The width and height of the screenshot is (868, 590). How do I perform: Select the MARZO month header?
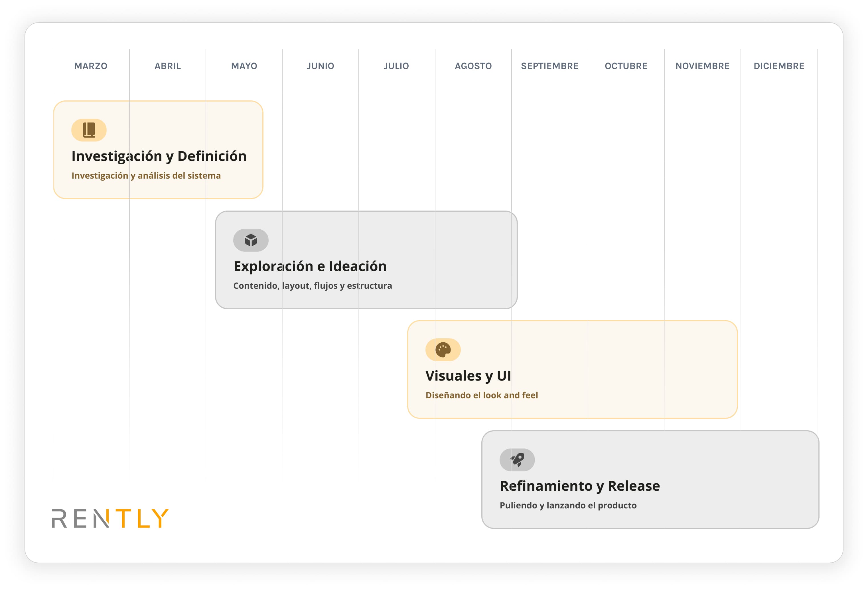coord(91,66)
